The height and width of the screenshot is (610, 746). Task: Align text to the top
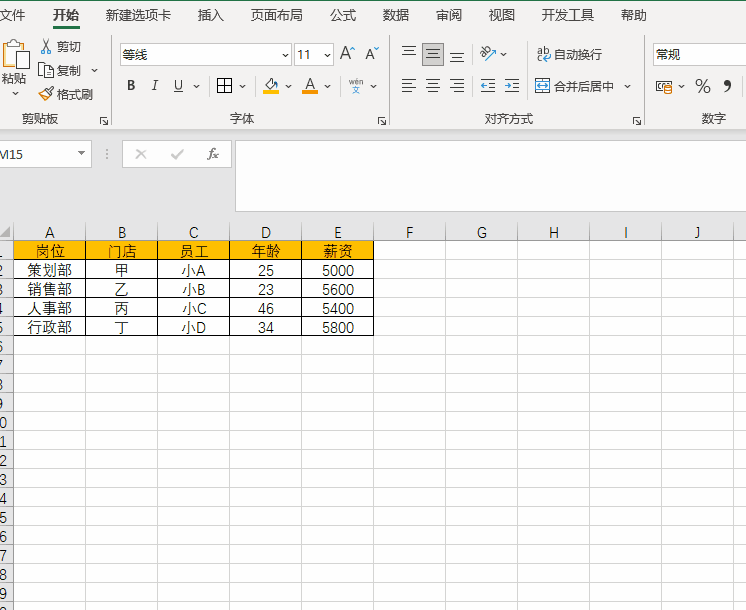pyautogui.click(x=409, y=53)
